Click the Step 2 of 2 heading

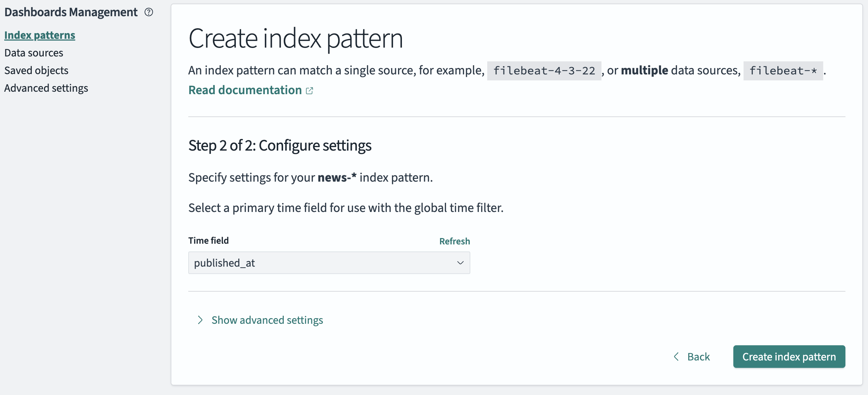pos(280,146)
